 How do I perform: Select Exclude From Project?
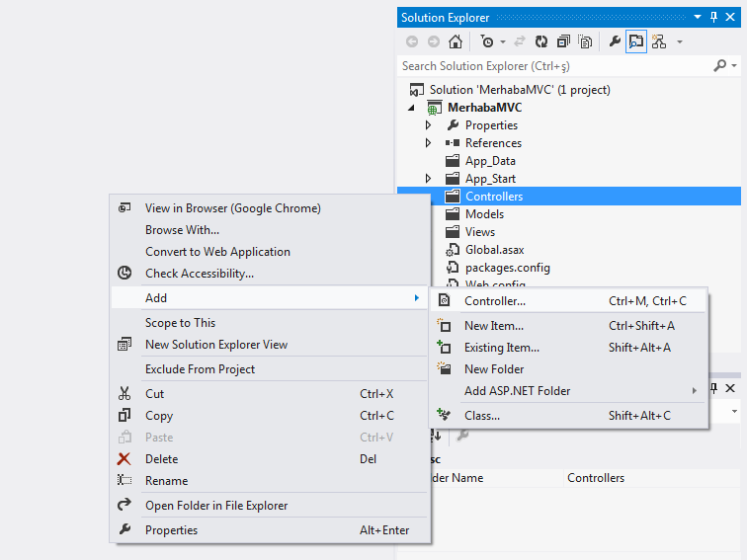tap(270, 369)
